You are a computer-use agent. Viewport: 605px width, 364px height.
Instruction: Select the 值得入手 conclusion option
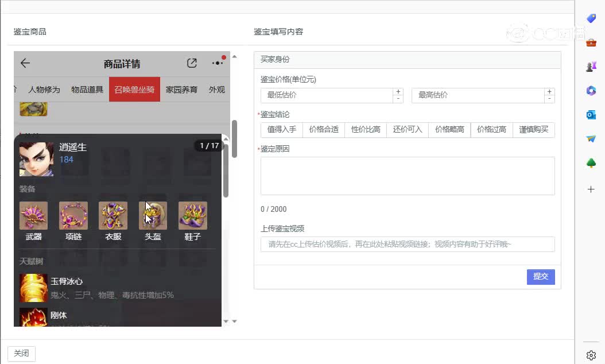point(282,130)
